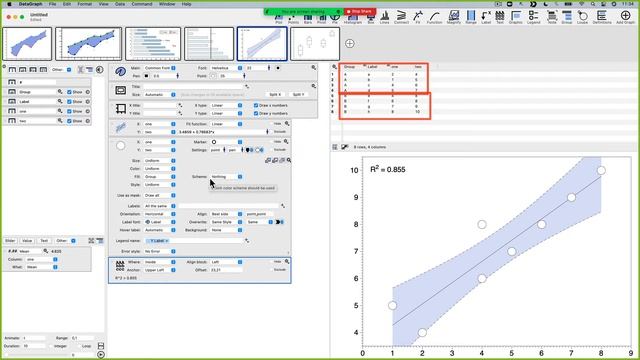640x360 pixels.
Task: Add a Legend from the toolbar
Action: tap(533, 17)
